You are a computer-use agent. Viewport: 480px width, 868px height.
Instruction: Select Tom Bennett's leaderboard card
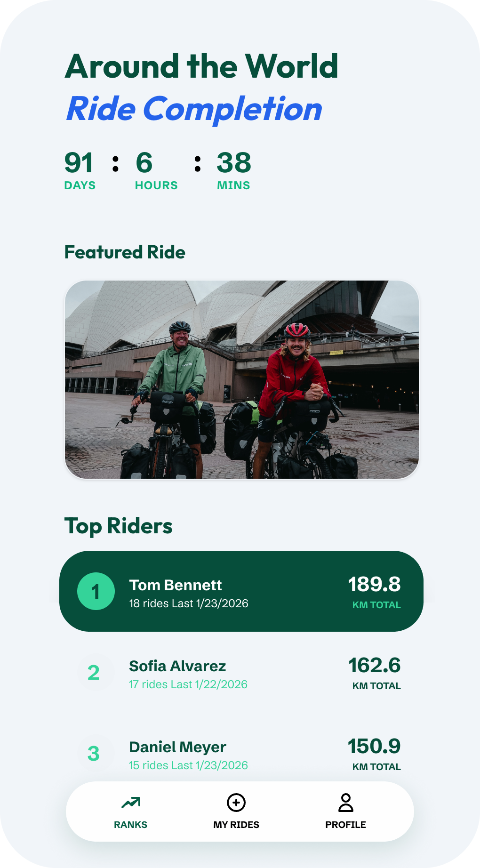(x=241, y=591)
